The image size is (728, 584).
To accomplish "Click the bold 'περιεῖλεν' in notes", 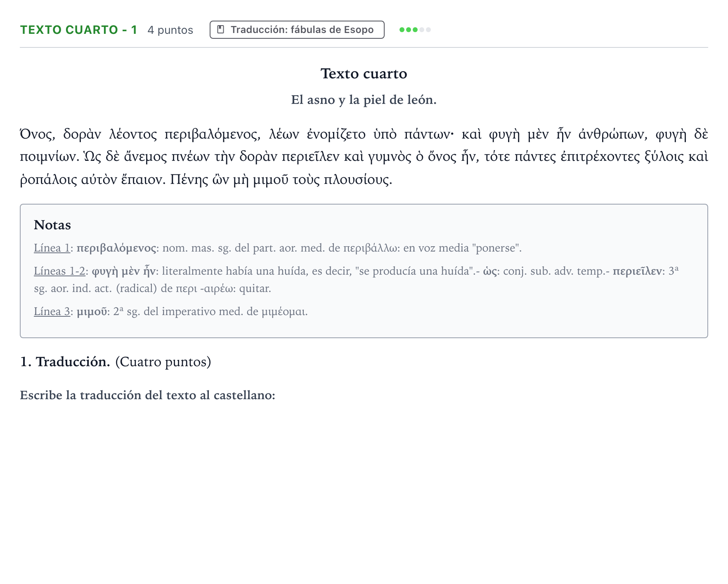I will point(638,271).
